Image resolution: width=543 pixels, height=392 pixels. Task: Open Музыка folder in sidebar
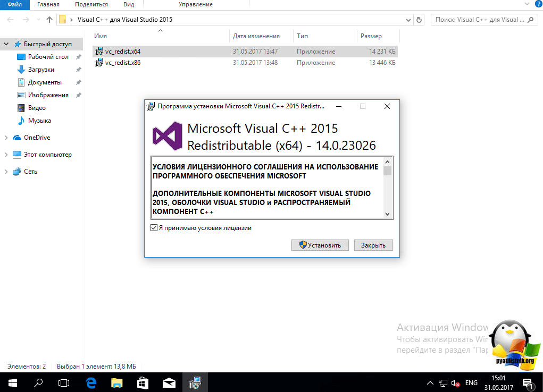click(x=39, y=121)
